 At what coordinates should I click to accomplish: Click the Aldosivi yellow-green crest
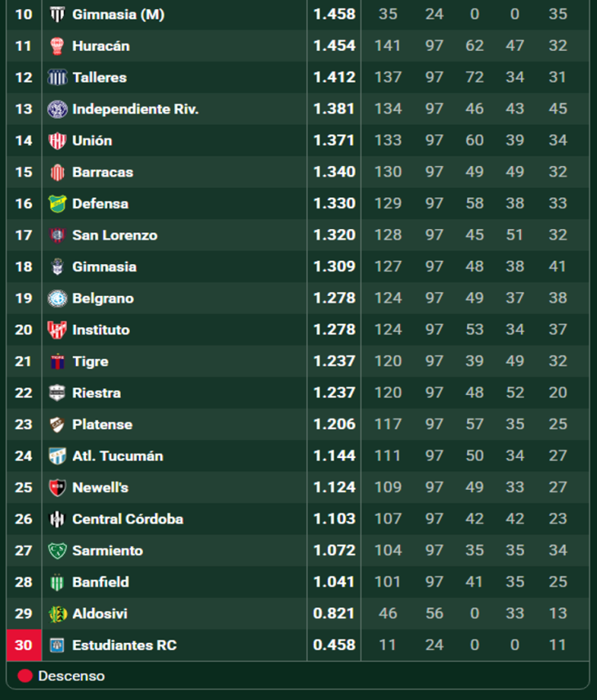57,614
